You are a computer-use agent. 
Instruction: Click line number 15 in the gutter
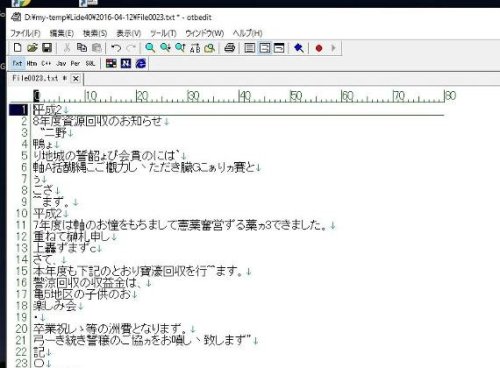click(x=21, y=271)
